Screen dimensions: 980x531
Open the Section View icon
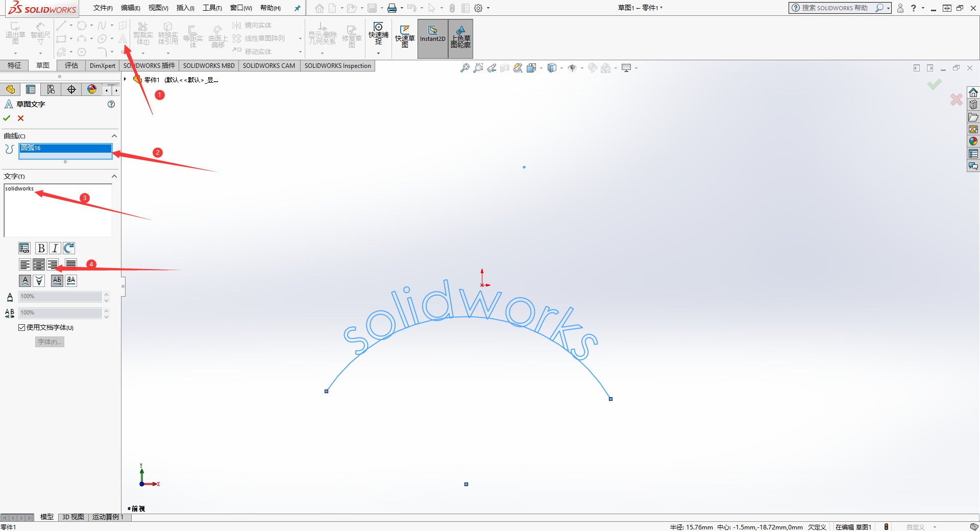click(x=505, y=68)
